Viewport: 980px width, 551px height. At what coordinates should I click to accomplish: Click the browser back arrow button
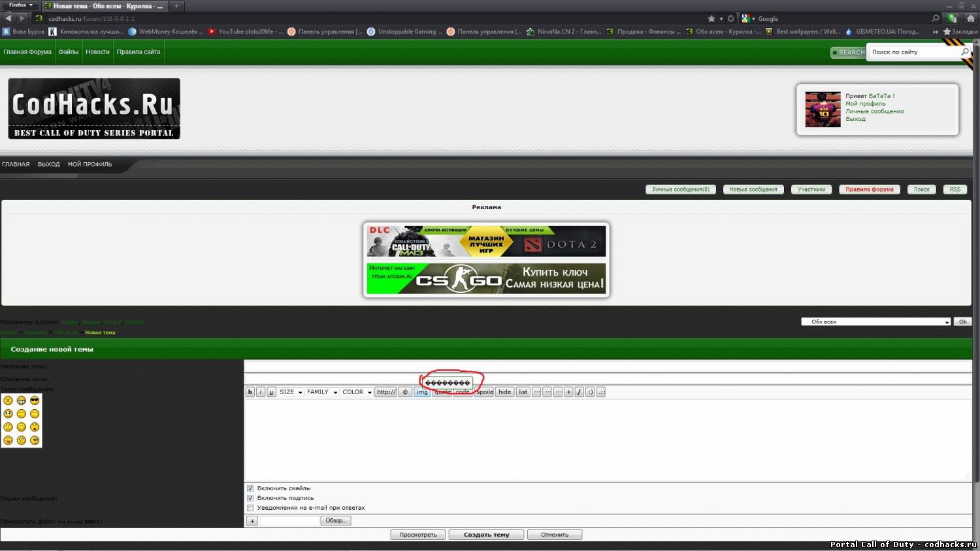coord(8,18)
